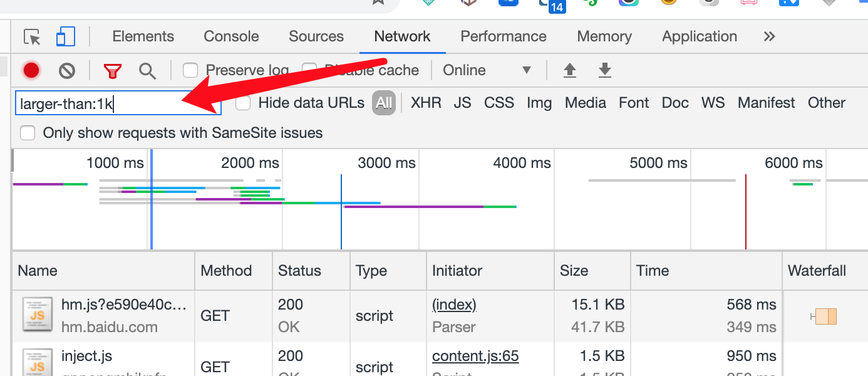The height and width of the screenshot is (376, 868).
Task: Switch to the Elements tab
Action: [x=143, y=36]
